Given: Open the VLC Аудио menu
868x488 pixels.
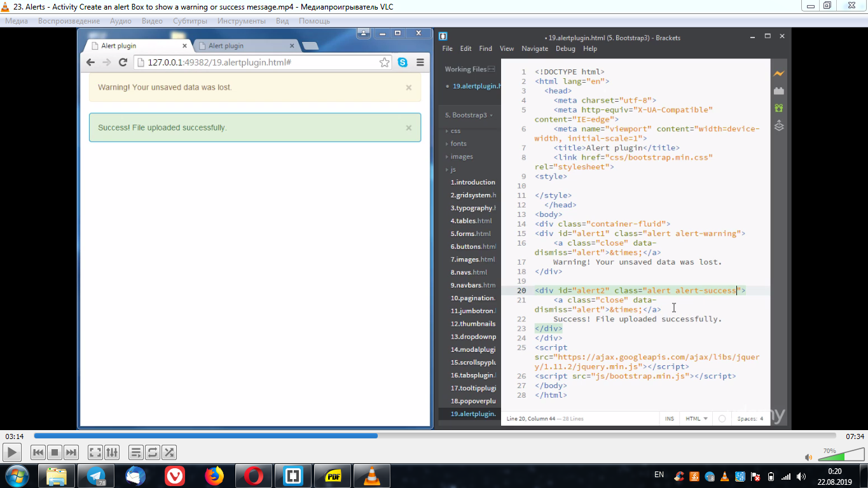Looking at the screenshot, I should (121, 21).
